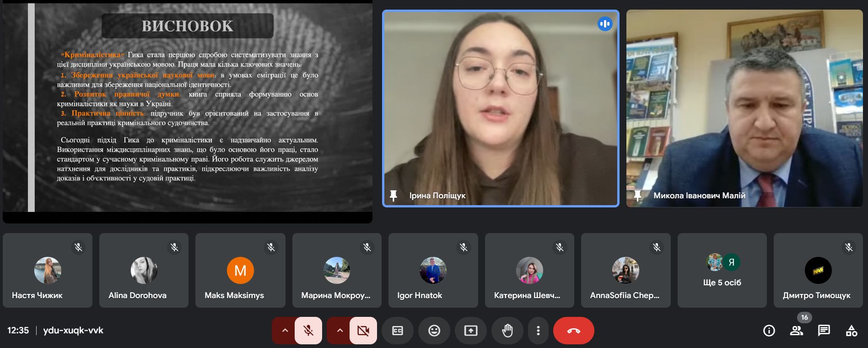This screenshot has height=348, width=868.
Task: Expand audio settings arrow beside microphone
Action: [285, 330]
